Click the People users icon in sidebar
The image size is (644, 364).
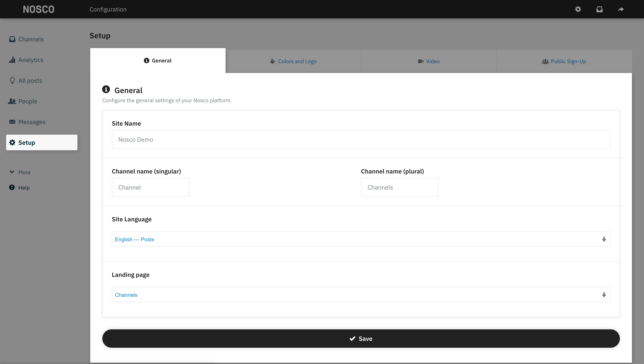(12, 101)
